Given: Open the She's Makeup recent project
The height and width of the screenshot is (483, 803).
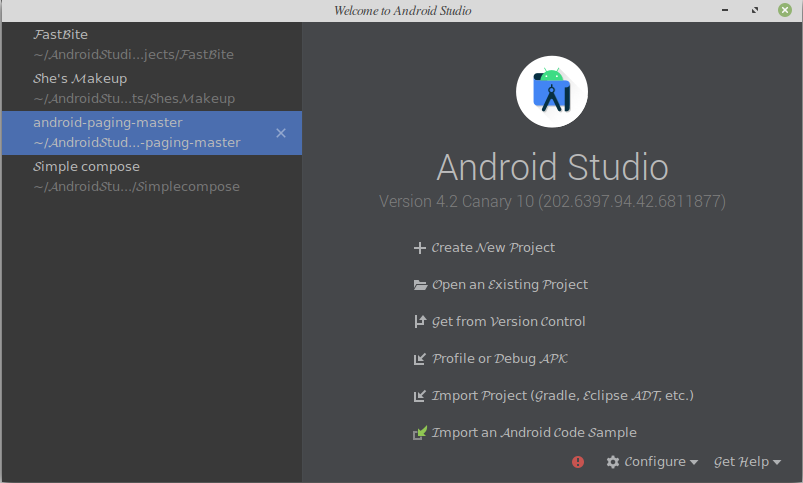Looking at the screenshot, I should tap(152, 89).
